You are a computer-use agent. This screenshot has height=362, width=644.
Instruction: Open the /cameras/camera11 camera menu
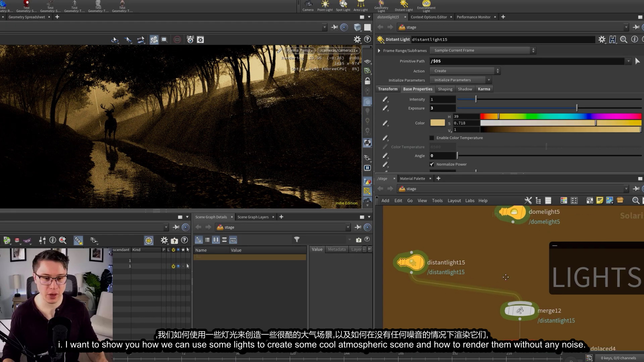[x=338, y=50]
